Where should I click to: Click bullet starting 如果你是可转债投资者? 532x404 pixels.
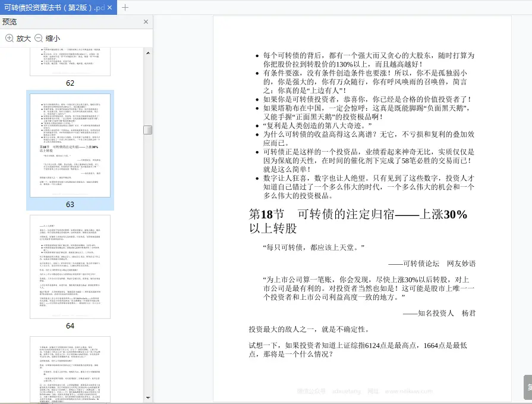pos(367,99)
